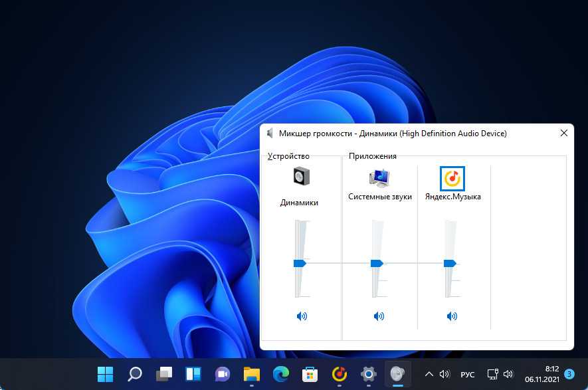Click the Системные звуки icon
The width and height of the screenshot is (588, 390).
point(379,178)
